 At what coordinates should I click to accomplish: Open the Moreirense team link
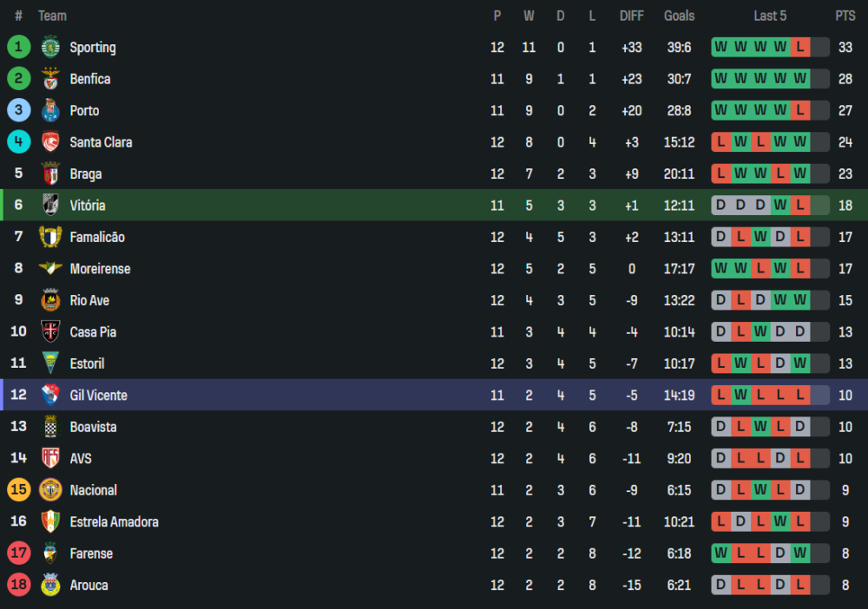[x=100, y=269]
